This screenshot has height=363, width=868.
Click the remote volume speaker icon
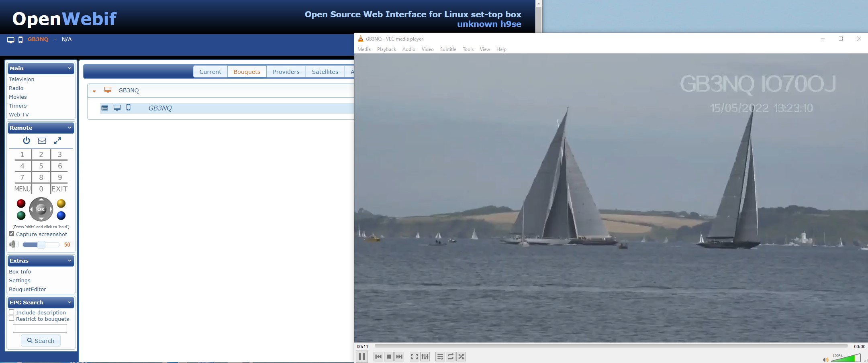[14, 244]
